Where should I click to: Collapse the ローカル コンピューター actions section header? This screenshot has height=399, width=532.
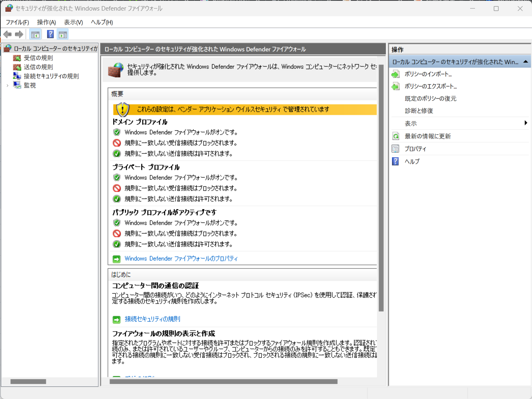click(525, 62)
